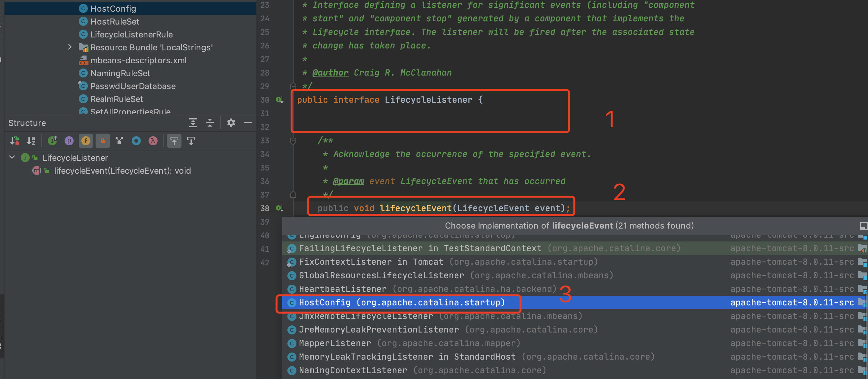The image size is (868, 379).
Task: Expand all nodes in Structure panel
Action: click(193, 123)
